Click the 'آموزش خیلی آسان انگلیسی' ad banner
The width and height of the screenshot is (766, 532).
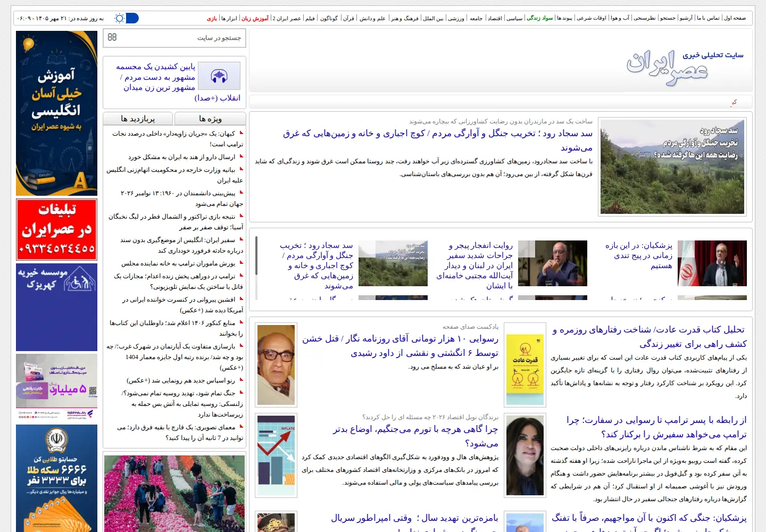tap(57, 113)
